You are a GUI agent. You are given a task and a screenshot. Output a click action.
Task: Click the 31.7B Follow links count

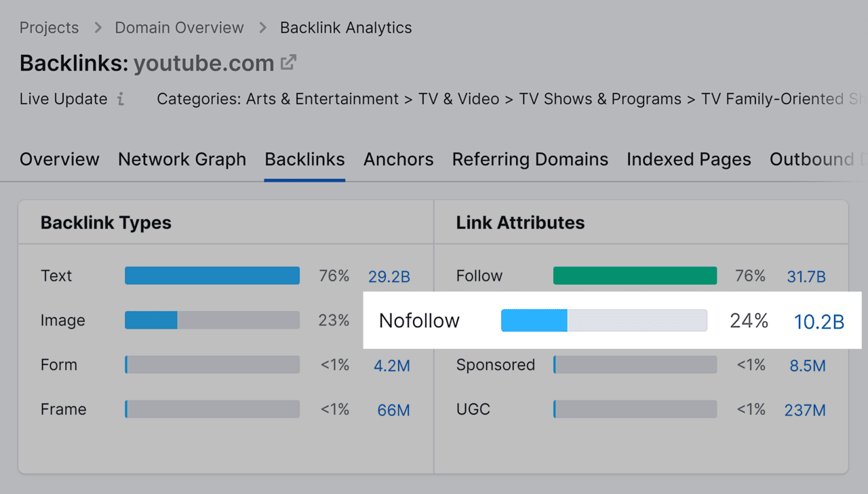tap(805, 276)
